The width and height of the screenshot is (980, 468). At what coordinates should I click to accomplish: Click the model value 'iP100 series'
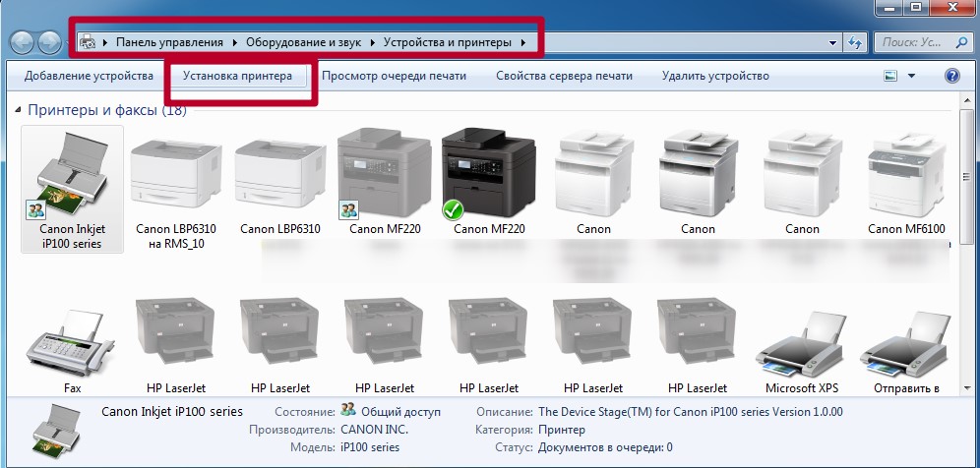point(370,447)
